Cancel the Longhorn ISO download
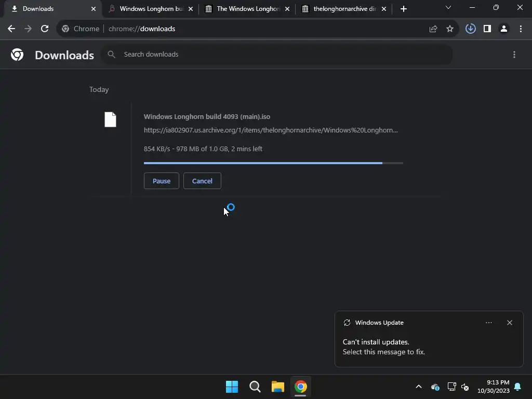Screen dimensions: 532x399 point(202,181)
